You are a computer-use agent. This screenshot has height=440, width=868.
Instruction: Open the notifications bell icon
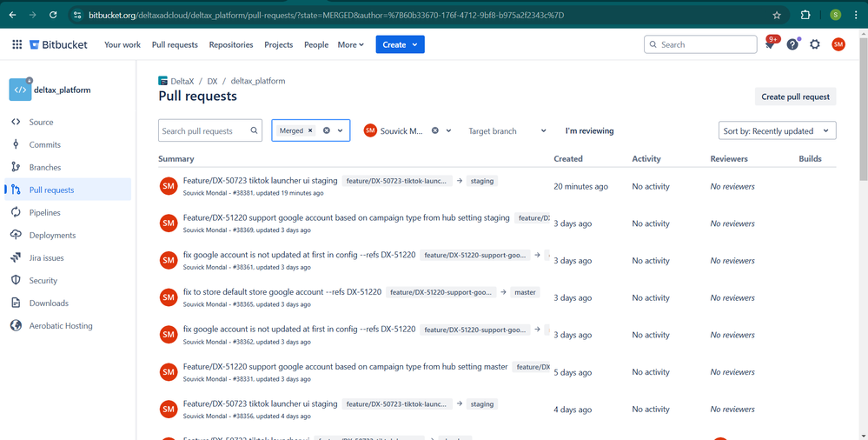(x=770, y=44)
